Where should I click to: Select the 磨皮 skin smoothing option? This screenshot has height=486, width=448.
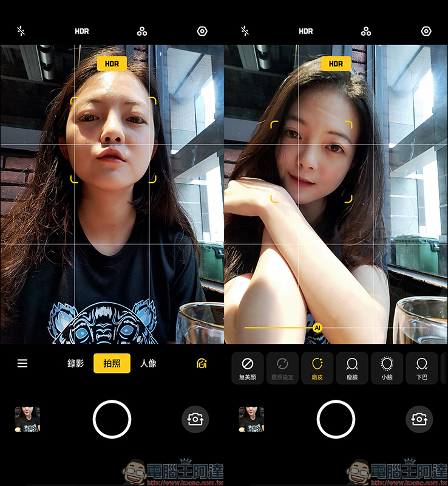point(317,368)
